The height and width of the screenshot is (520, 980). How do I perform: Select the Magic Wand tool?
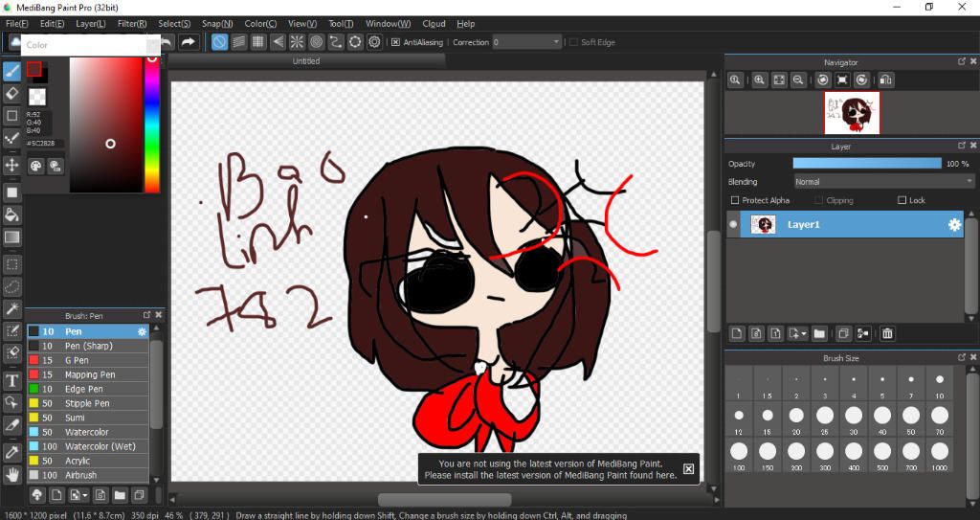click(11, 308)
